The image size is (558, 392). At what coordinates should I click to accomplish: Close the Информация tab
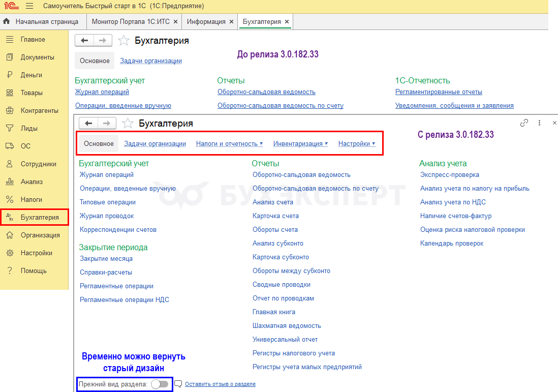click(231, 22)
